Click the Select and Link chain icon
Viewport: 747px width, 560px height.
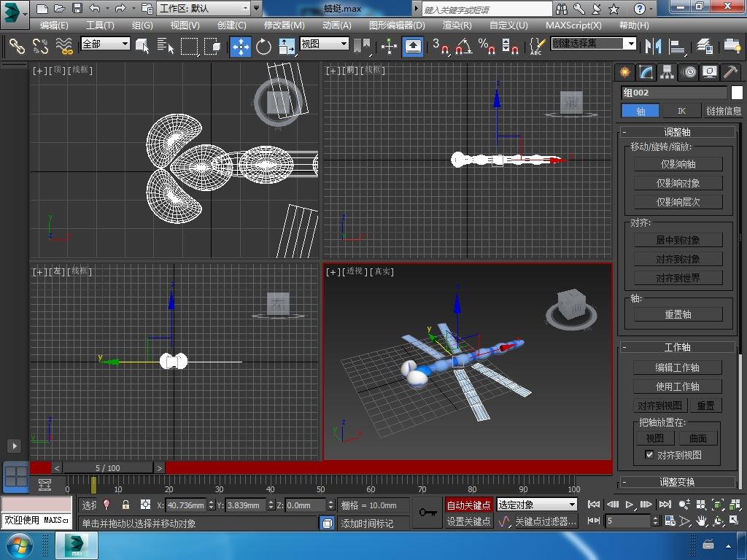[17, 47]
